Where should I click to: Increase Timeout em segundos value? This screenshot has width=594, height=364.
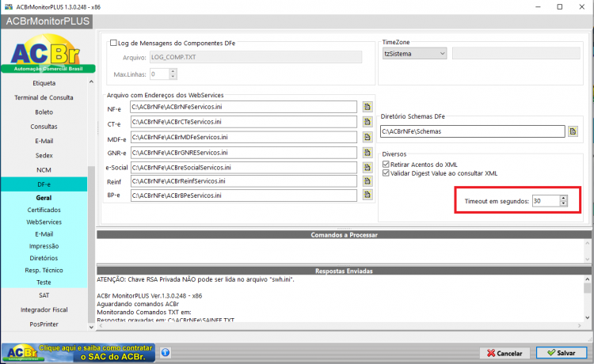[x=564, y=198]
